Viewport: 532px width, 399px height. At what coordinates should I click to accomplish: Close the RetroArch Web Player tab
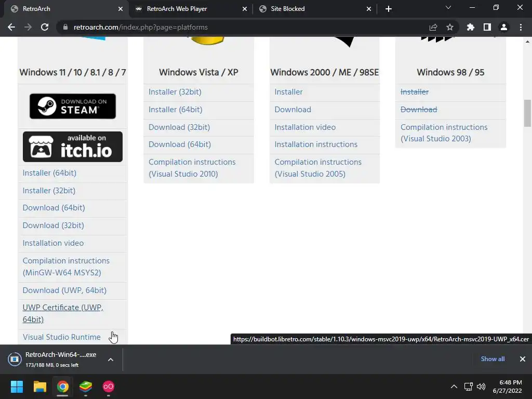[245, 9]
